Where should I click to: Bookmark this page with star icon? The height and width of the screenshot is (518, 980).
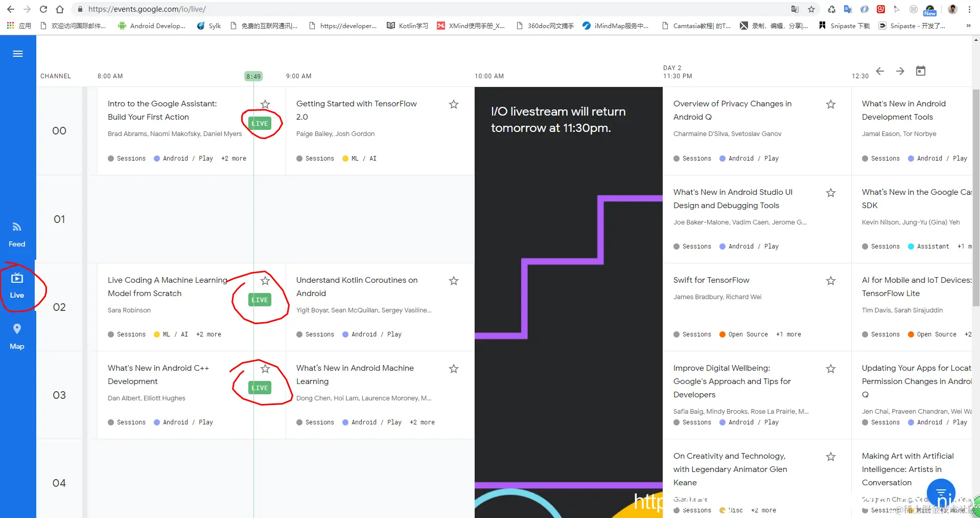point(811,9)
